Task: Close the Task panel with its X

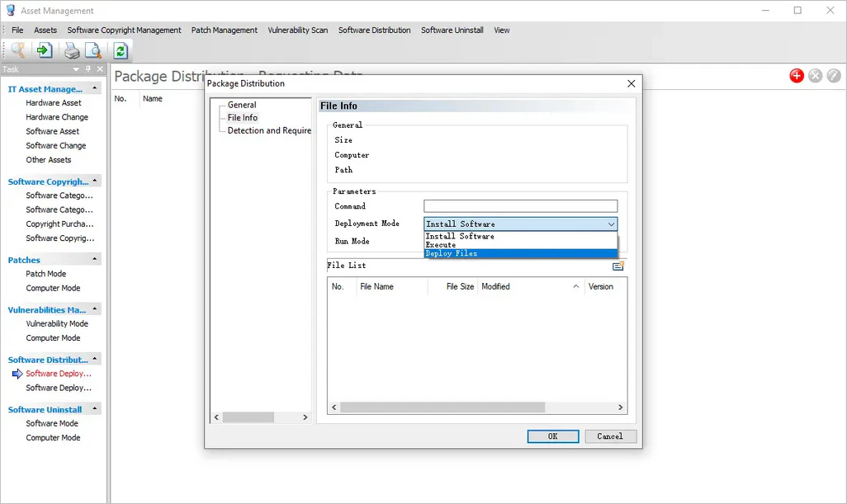Action: click(x=100, y=69)
